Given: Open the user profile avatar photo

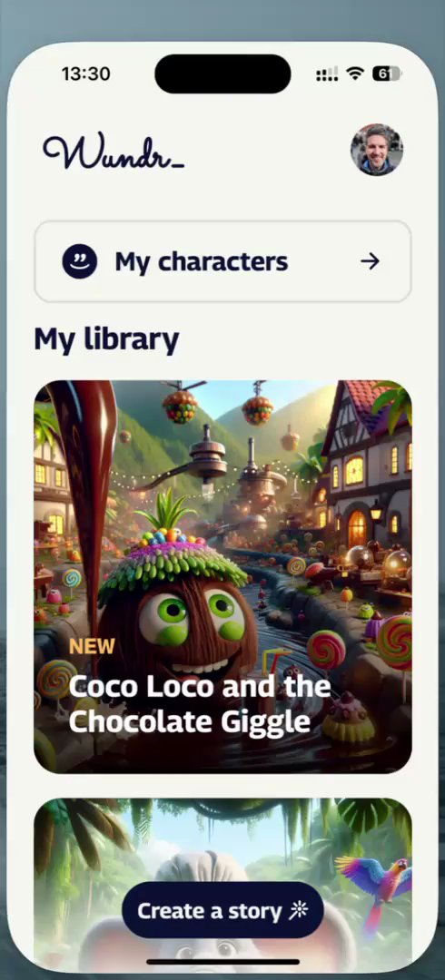Looking at the screenshot, I should (376, 150).
